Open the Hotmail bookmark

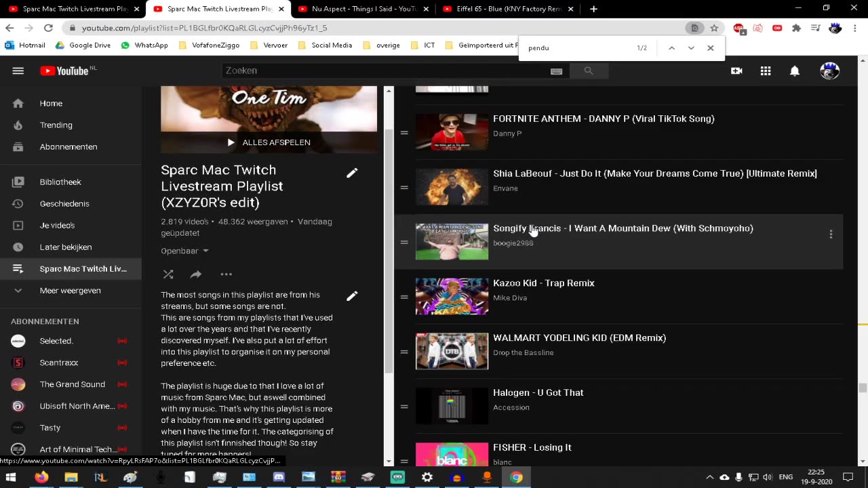[x=24, y=45]
